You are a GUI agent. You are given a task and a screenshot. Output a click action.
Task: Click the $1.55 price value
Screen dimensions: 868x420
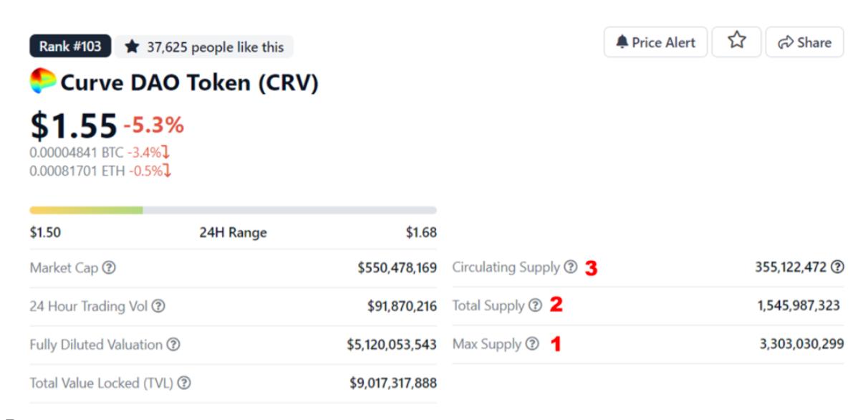tap(73, 126)
